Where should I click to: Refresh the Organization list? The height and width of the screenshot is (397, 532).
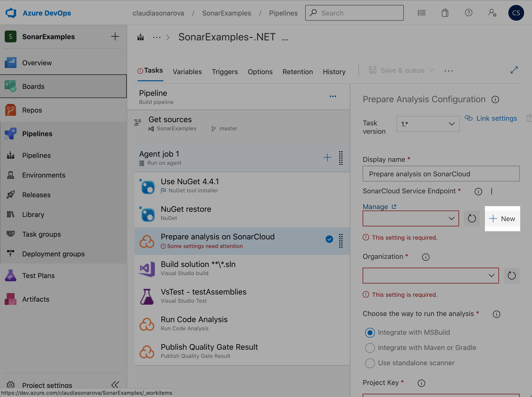[x=512, y=276]
